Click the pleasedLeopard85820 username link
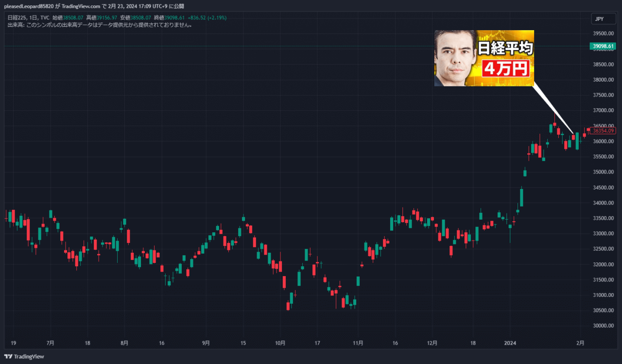This screenshot has width=622, height=364. coord(28,6)
